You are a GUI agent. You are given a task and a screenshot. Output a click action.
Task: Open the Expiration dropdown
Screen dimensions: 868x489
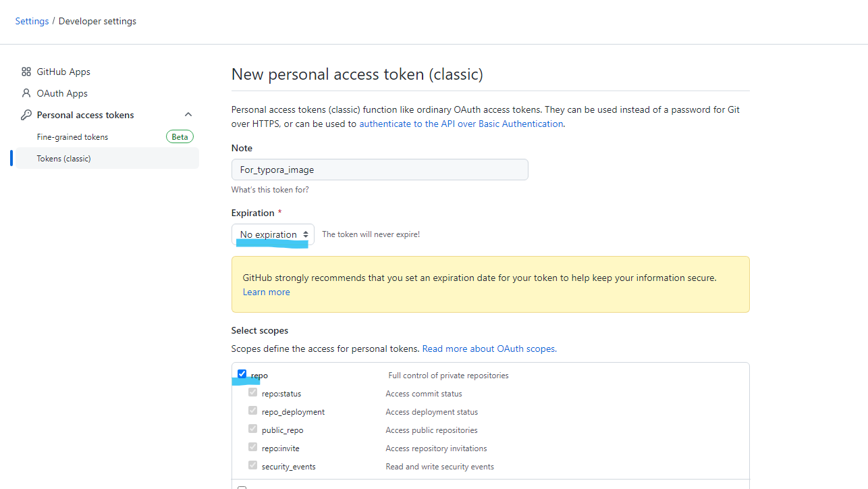pyautogui.click(x=273, y=234)
